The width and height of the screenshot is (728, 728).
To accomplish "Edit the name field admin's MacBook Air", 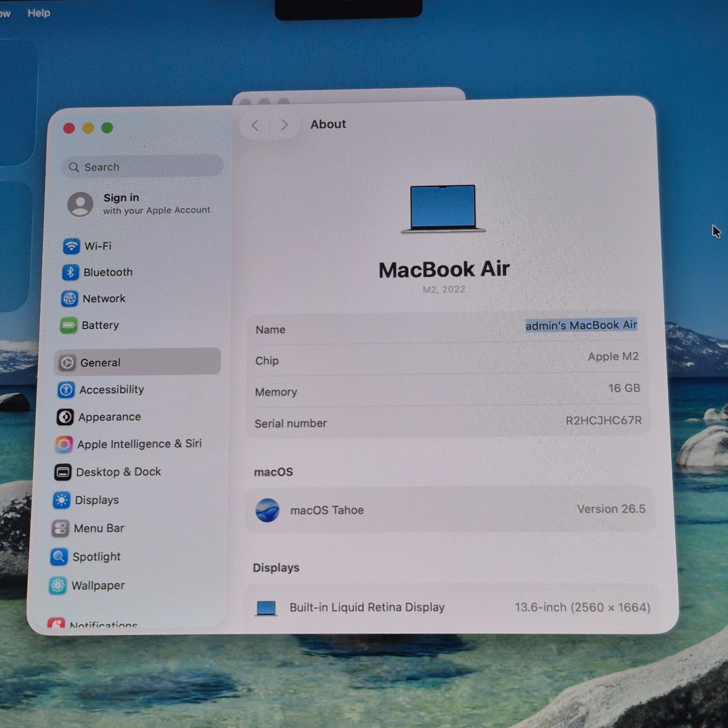I will pos(581,325).
